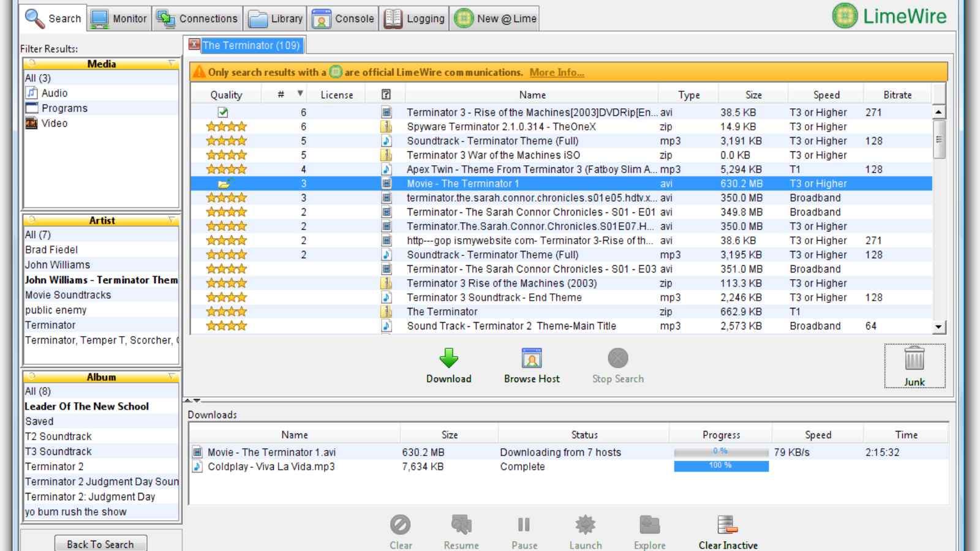Click the folder icon in the selected row
Viewport: 980px width, 551px height.
(x=224, y=184)
